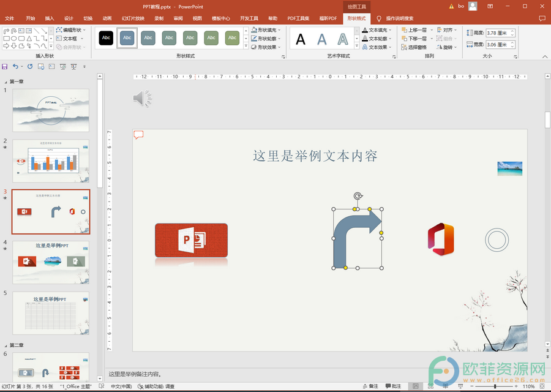Click the ribbon display options icon
Screen dimensions: 551x392
coord(490,6)
